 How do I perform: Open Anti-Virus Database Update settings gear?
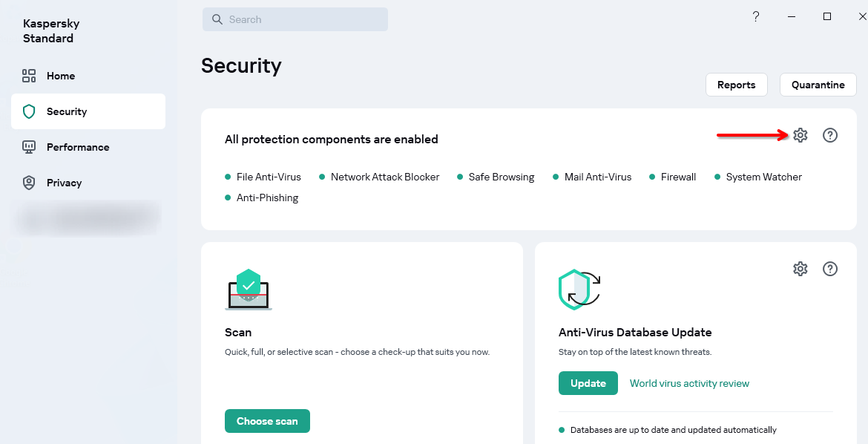point(800,269)
